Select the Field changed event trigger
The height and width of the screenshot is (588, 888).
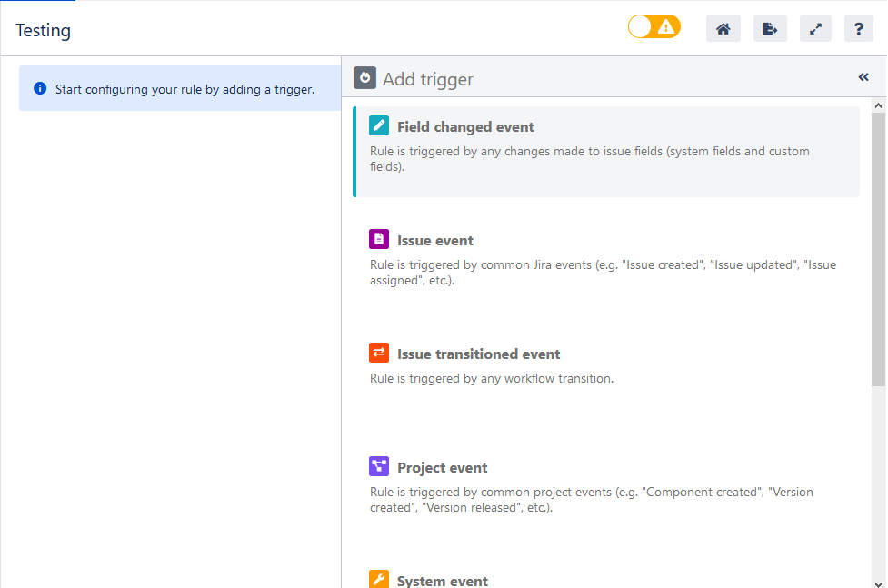[x=465, y=127]
